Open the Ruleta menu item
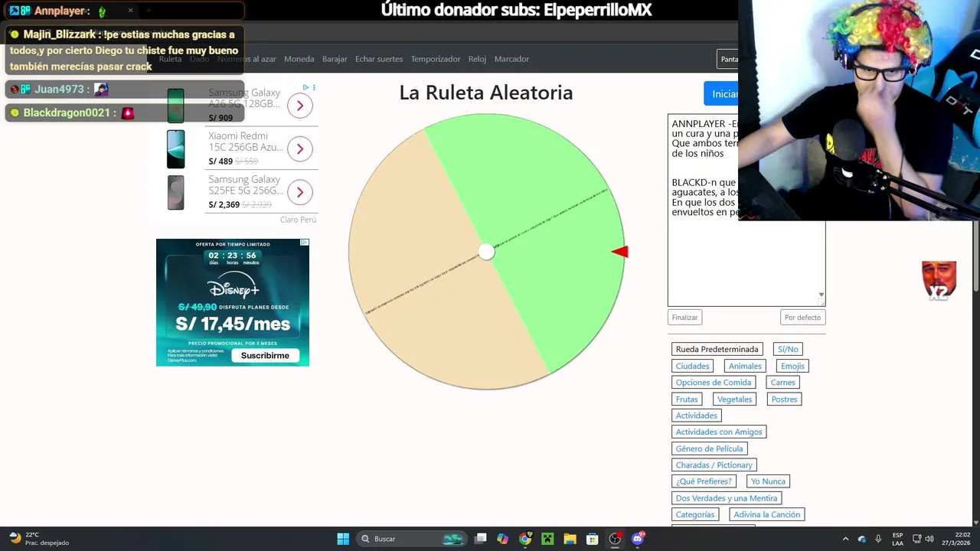Viewport: 980px width, 551px height. click(170, 59)
